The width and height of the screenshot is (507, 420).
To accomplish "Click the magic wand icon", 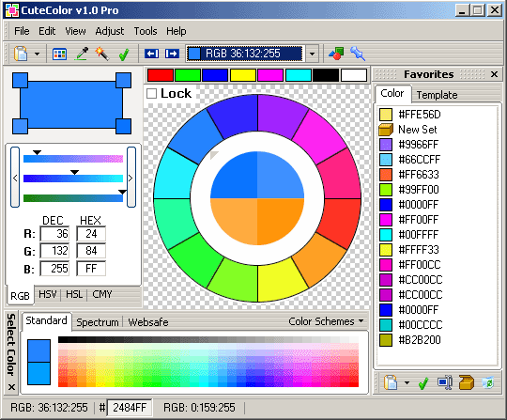I will [x=102, y=54].
